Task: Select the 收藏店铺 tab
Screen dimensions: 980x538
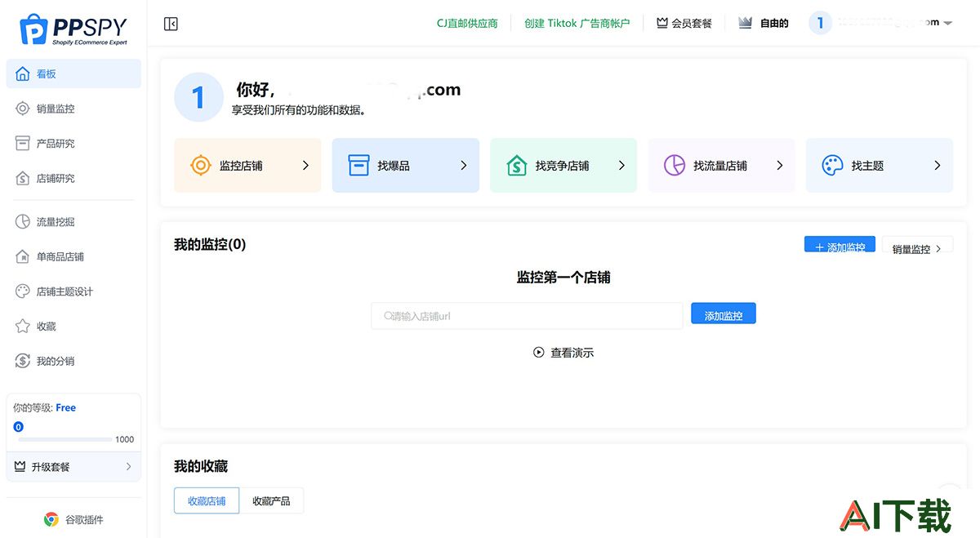Action: (x=207, y=501)
